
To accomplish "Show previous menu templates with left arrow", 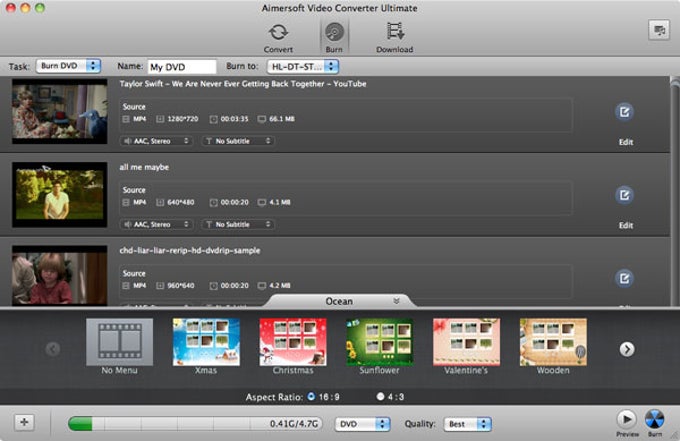I will [53, 349].
